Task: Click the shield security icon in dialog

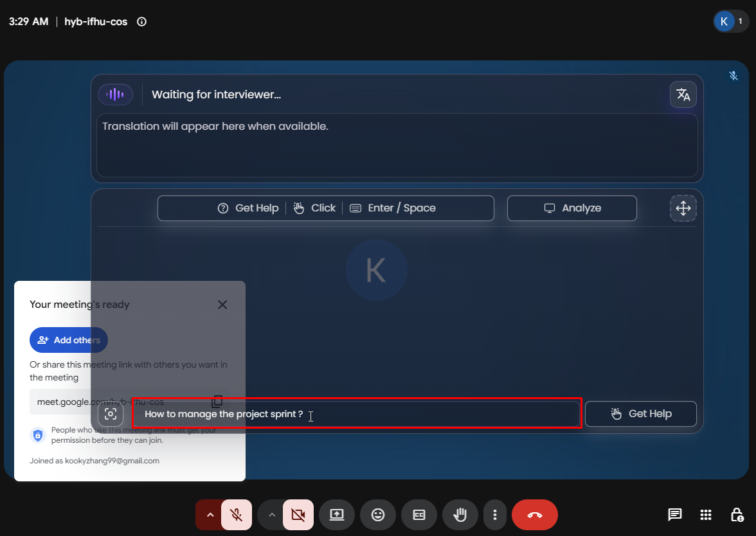Action: click(x=38, y=435)
